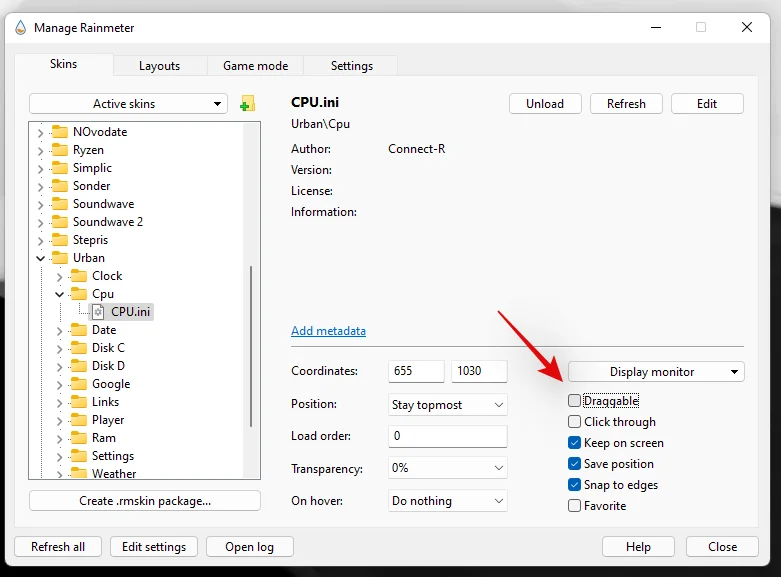781x577 pixels.
Task: Open the Position combo box
Action: pos(447,405)
